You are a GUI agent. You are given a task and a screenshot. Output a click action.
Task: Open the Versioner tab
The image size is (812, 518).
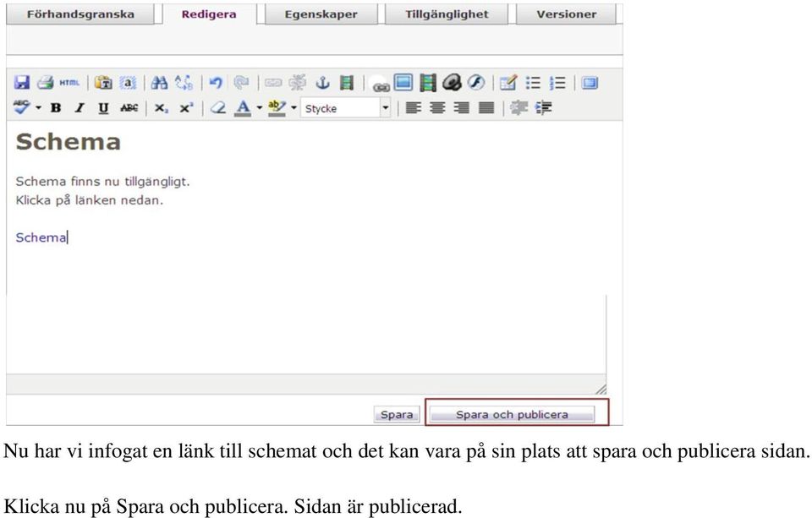[566, 14]
